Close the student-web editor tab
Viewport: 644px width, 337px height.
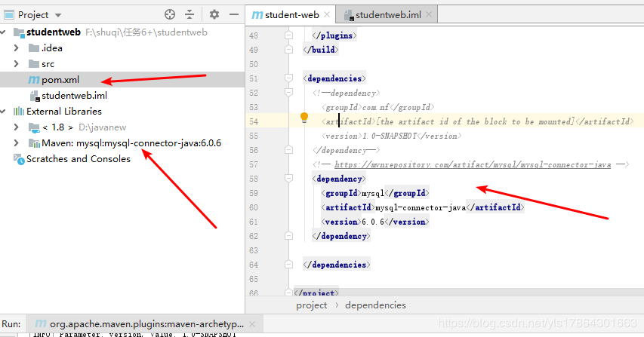(x=327, y=14)
